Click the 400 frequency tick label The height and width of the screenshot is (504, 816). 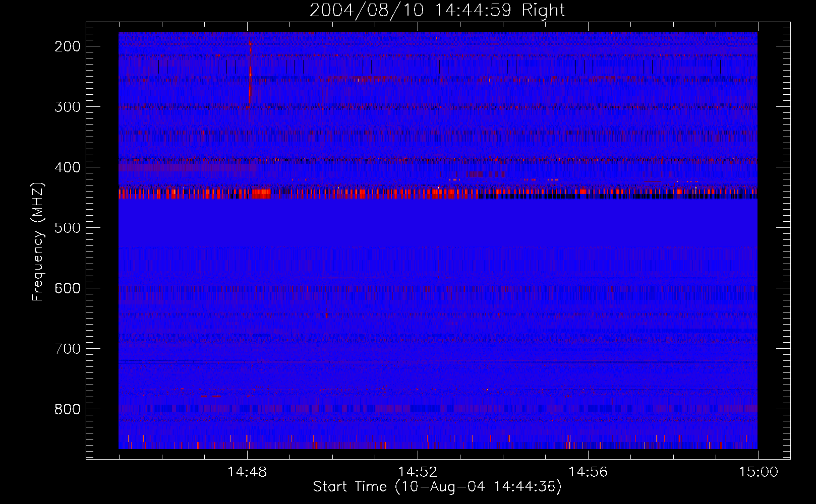(67, 167)
